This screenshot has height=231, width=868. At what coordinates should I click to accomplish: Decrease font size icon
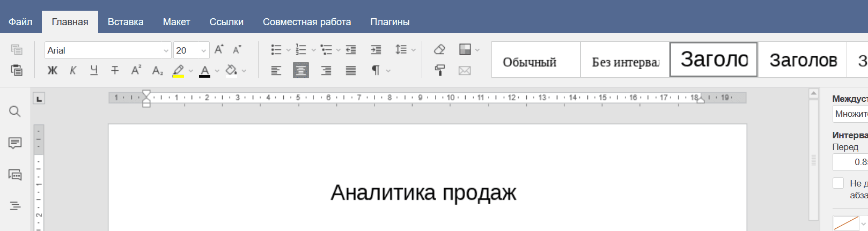[x=237, y=50]
